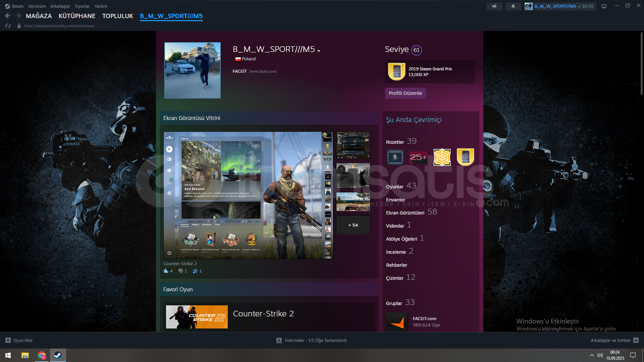Open the Rehberler link
Viewport: 644px width, 362px height.
[x=396, y=265]
